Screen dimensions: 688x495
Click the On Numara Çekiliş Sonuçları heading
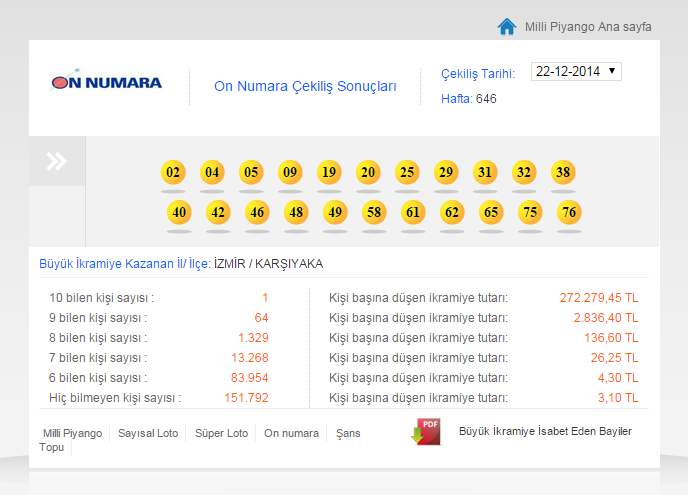(x=305, y=86)
